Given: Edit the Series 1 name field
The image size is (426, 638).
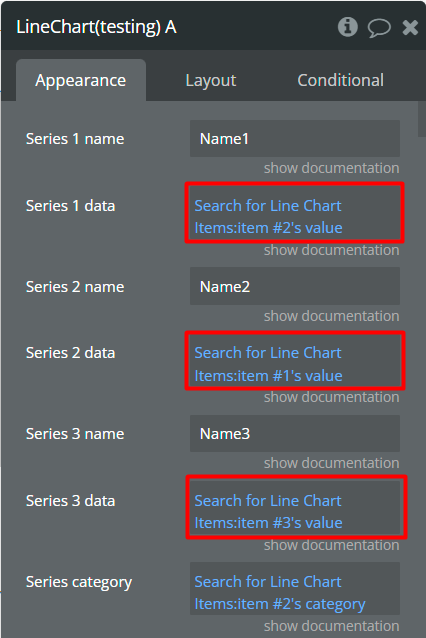Looking at the screenshot, I should click(295, 139).
